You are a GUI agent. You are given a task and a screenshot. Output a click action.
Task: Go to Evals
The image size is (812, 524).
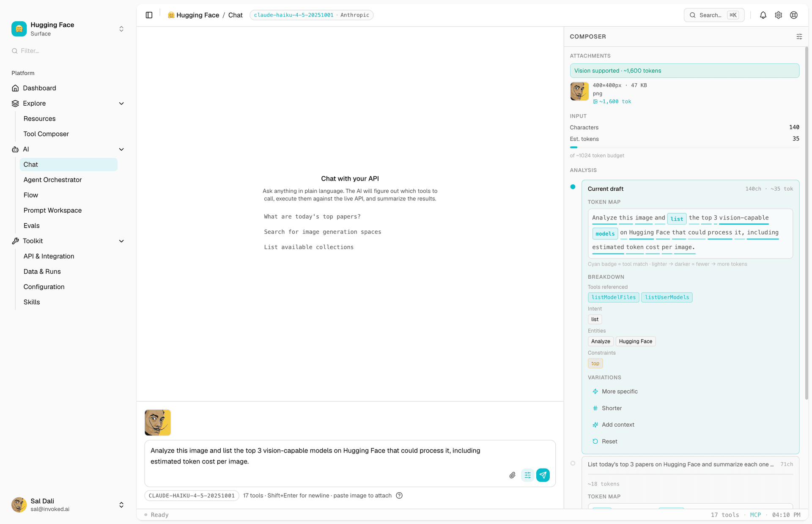(x=31, y=226)
